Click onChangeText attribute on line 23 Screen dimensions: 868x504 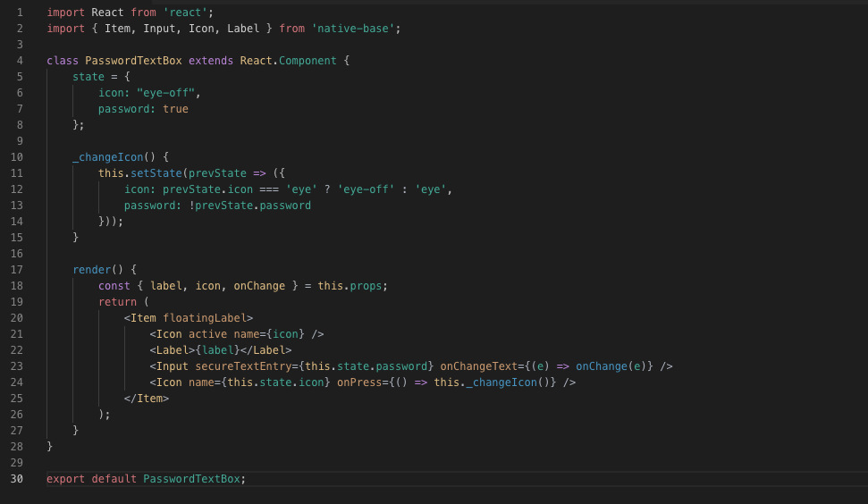coord(478,366)
